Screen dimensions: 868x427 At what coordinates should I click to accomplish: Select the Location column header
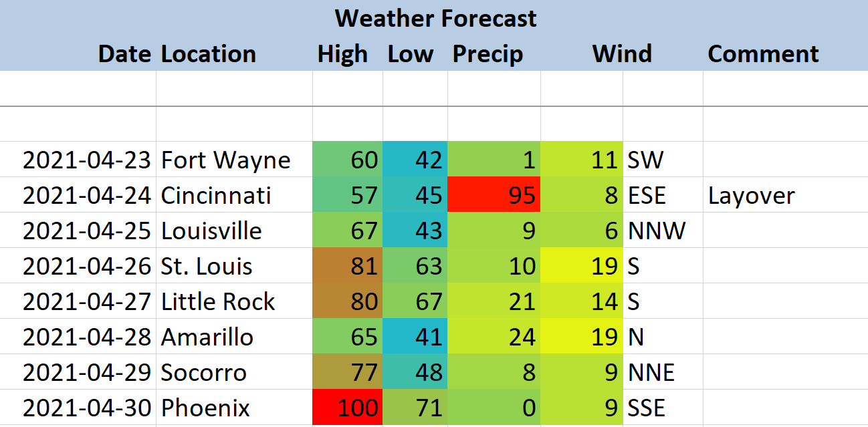[x=209, y=53]
